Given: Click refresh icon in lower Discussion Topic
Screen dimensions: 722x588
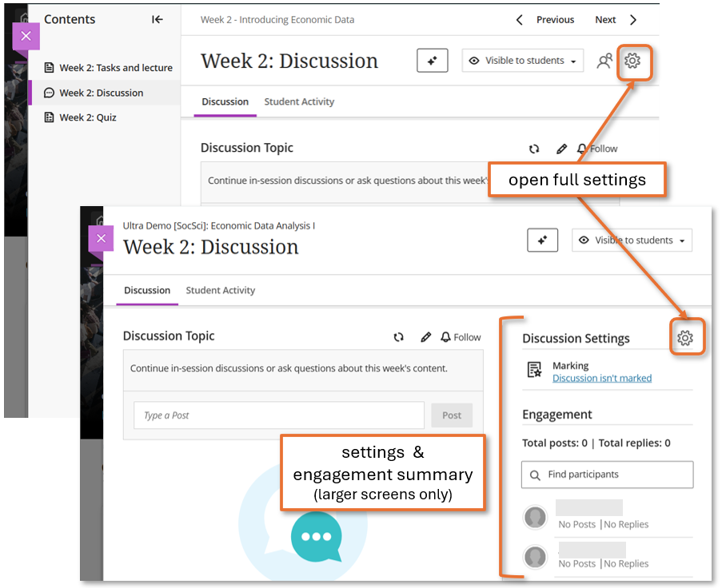Looking at the screenshot, I should click(x=398, y=337).
